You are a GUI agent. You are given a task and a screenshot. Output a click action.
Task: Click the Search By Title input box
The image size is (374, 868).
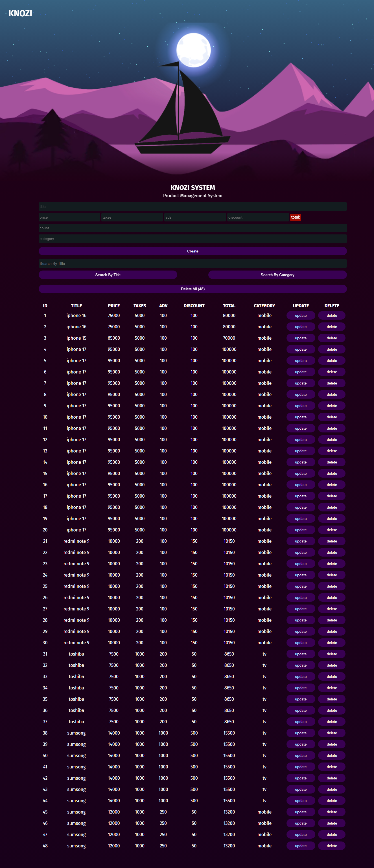tap(193, 263)
